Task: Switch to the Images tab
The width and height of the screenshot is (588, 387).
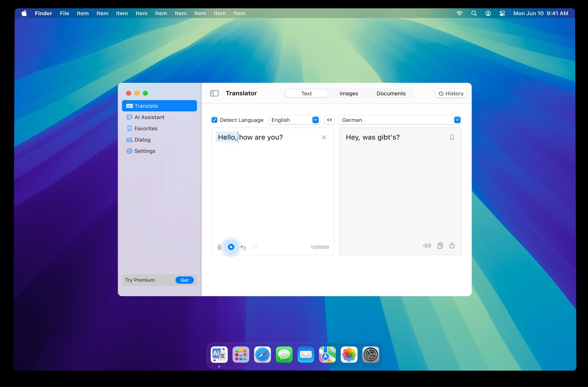Action: pyautogui.click(x=349, y=93)
